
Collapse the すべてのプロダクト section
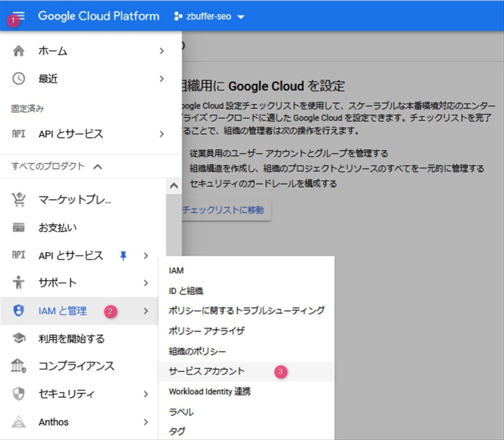click(98, 167)
